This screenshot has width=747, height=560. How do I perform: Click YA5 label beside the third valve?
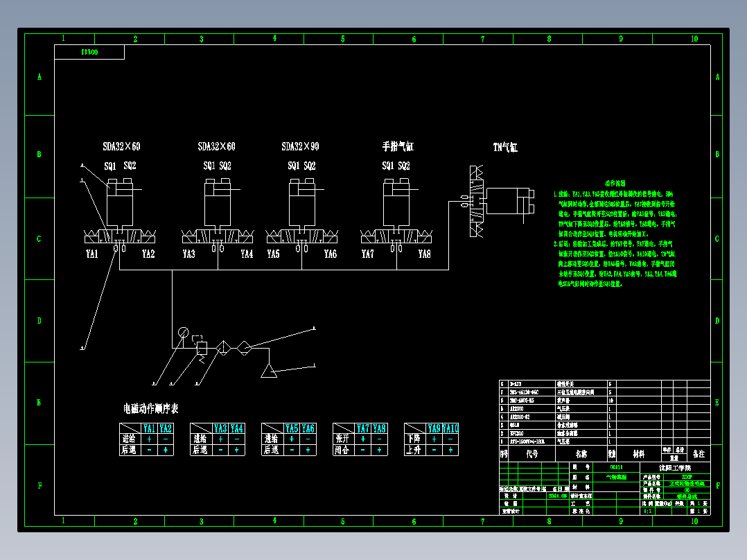274,254
